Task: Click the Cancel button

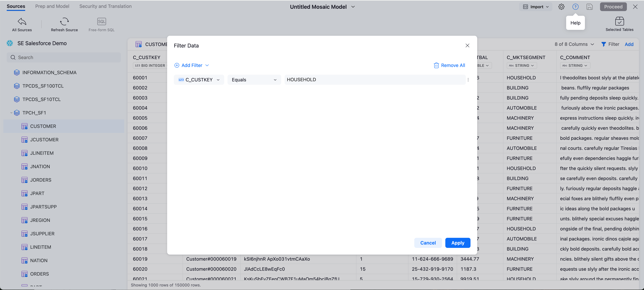Action: pyautogui.click(x=428, y=243)
